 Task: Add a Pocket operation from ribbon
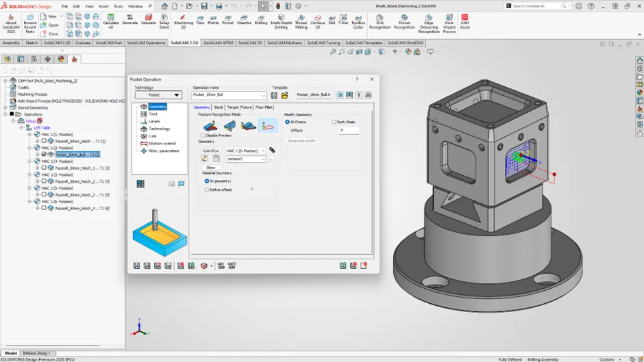(x=227, y=20)
